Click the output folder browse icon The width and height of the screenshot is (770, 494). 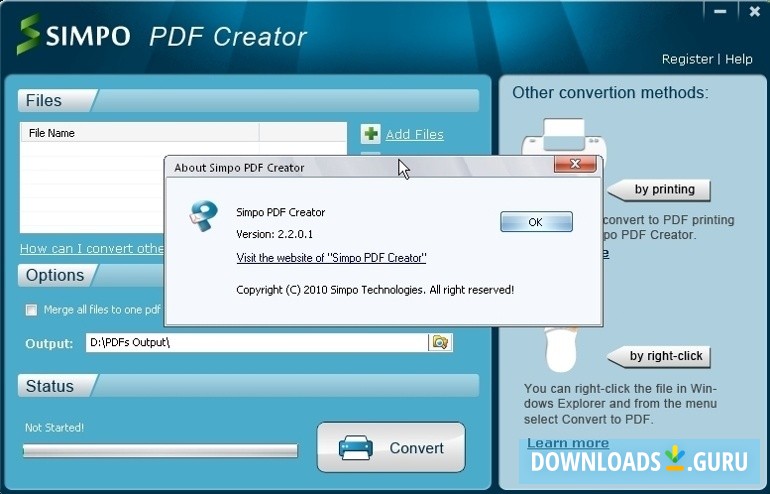coord(440,342)
